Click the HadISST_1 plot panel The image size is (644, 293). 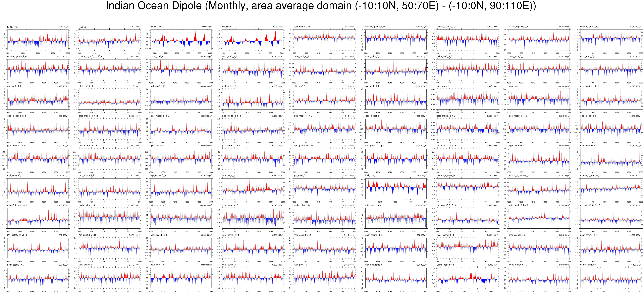(x=253, y=40)
